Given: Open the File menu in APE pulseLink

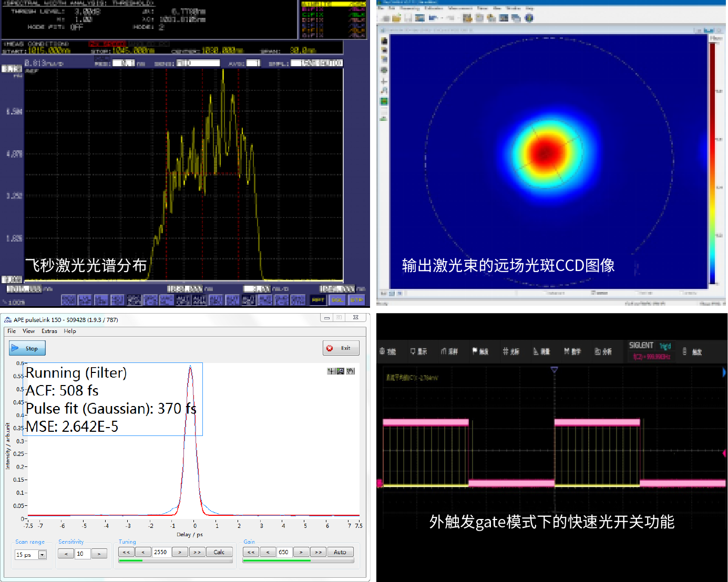Looking at the screenshot, I should point(12,331).
